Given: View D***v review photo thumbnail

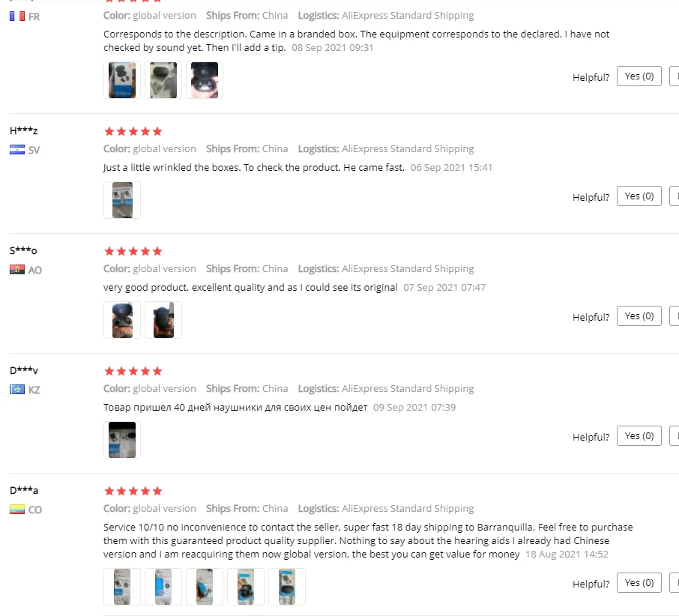Looking at the screenshot, I should tap(122, 440).
